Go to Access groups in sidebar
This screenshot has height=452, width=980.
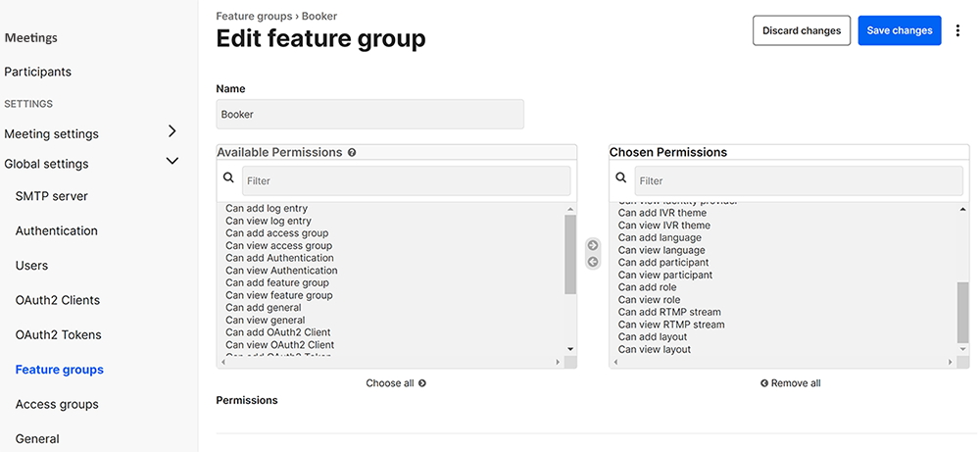57,404
